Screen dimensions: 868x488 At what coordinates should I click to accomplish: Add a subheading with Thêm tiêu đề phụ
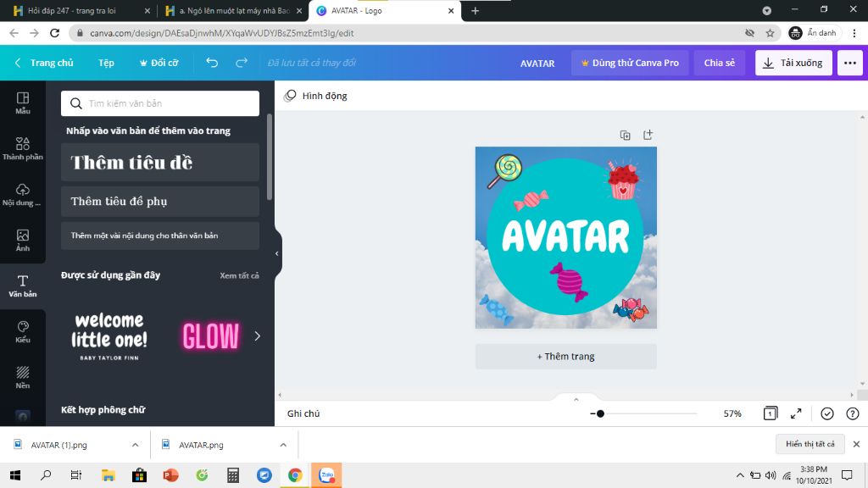pyautogui.click(x=160, y=201)
